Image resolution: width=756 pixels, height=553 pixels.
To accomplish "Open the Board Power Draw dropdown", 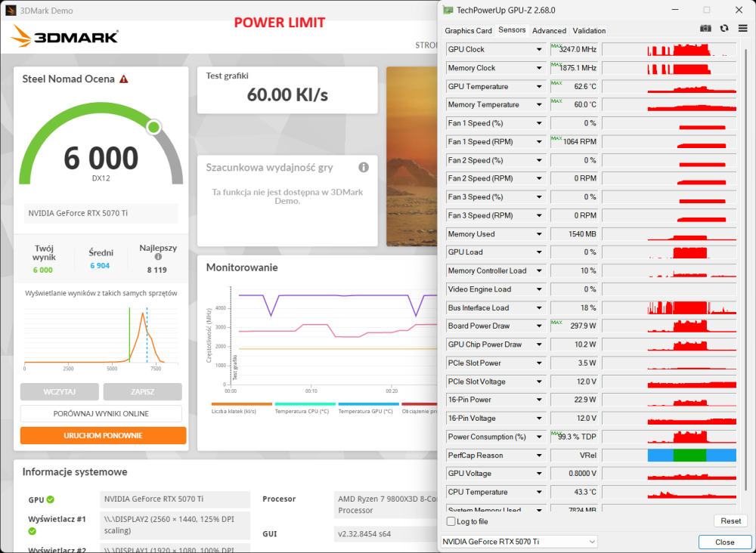I will pyautogui.click(x=539, y=326).
